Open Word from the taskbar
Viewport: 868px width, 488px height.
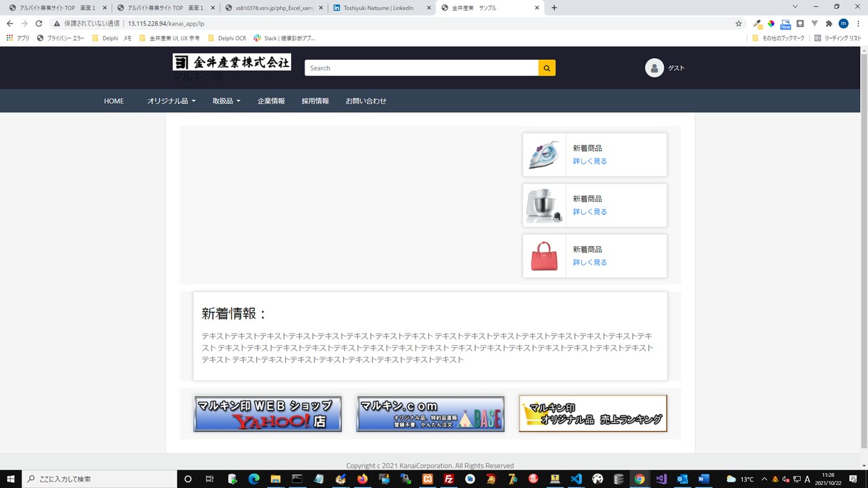704,479
